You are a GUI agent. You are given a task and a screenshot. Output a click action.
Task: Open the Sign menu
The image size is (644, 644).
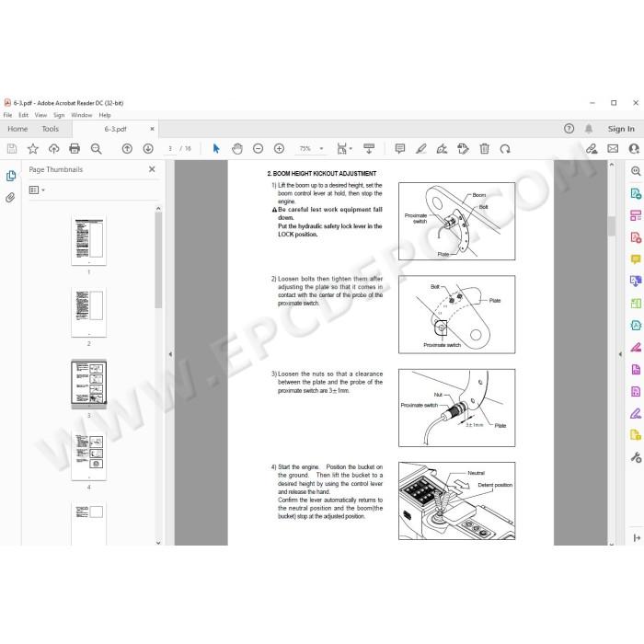[59, 115]
